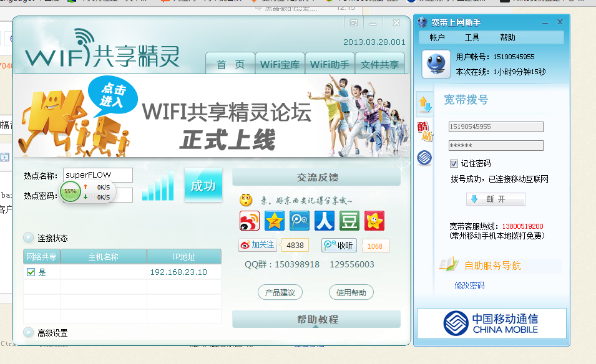
Task: Click 断开 to disconnect broadband
Action: (x=496, y=199)
